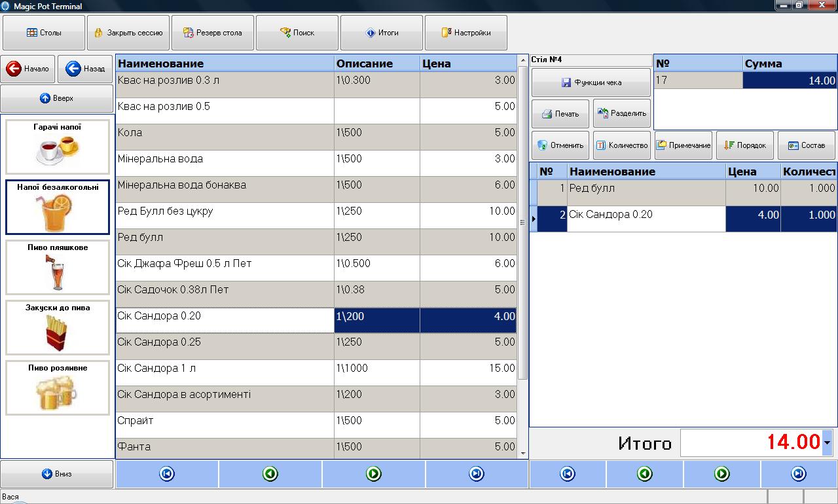Choose Пиво пляшкове category
838x504 pixels.
pyautogui.click(x=58, y=267)
